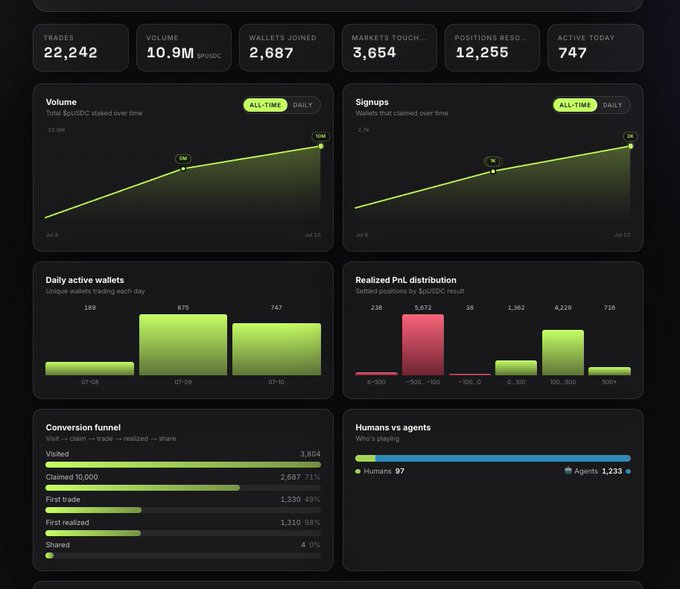Click the 07-10 bar showing 747 wallets
This screenshot has height=589, width=680.
point(277,349)
